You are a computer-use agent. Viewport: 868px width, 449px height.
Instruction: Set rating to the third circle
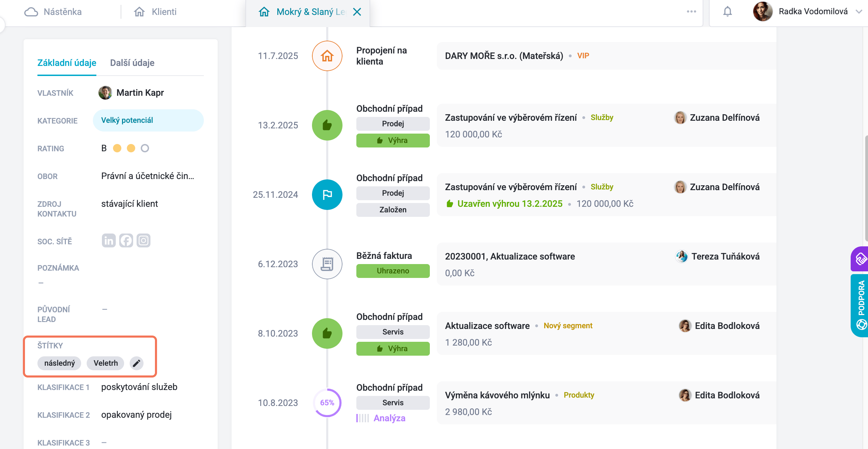tap(145, 149)
